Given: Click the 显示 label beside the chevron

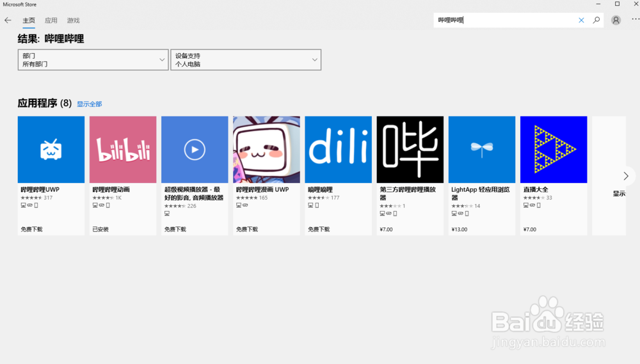Looking at the screenshot, I should pos(619,194).
